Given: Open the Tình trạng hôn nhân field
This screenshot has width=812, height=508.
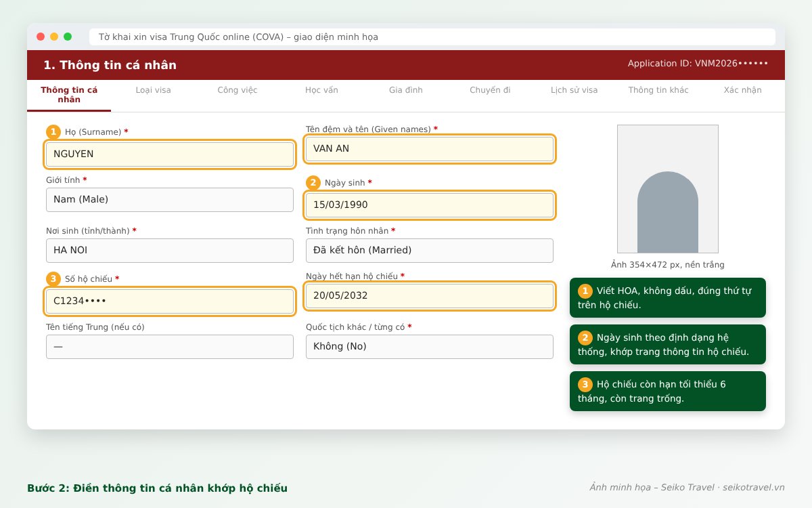Looking at the screenshot, I should click(430, 250).
